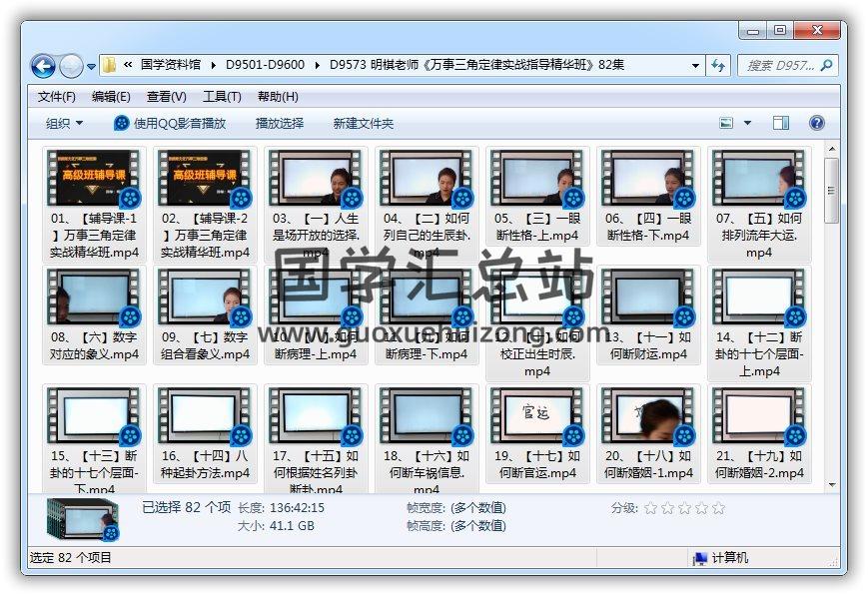Open recent locations dropdown next to nav arrows
The height and width of the screenshot is (596, 868).
(x=91, y=67)
